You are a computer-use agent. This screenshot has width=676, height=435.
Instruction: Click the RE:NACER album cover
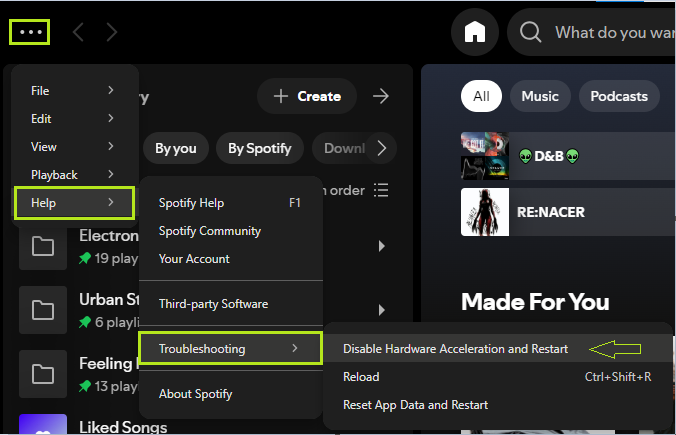pyautogui.click(x=485, y=212)
